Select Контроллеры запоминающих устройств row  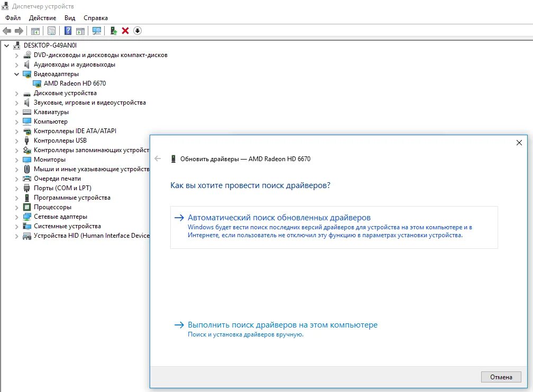91,150
